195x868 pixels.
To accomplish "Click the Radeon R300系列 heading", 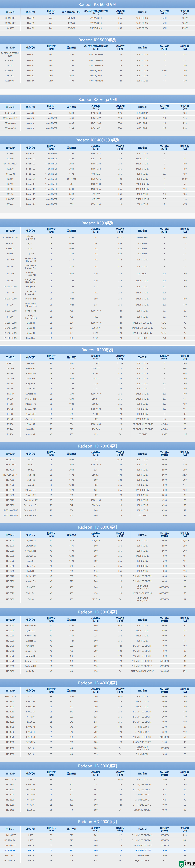I will click(x=97, y=223).
